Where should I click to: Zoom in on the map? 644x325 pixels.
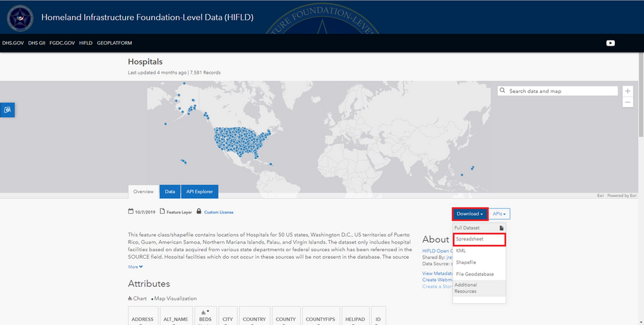coord(628,91)
